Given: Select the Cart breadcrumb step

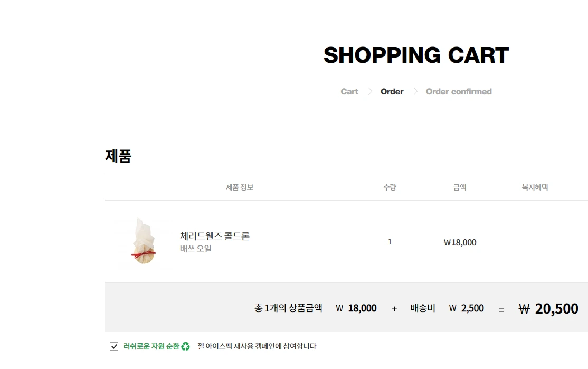Looking at the screenshot, I should point(349,91).
